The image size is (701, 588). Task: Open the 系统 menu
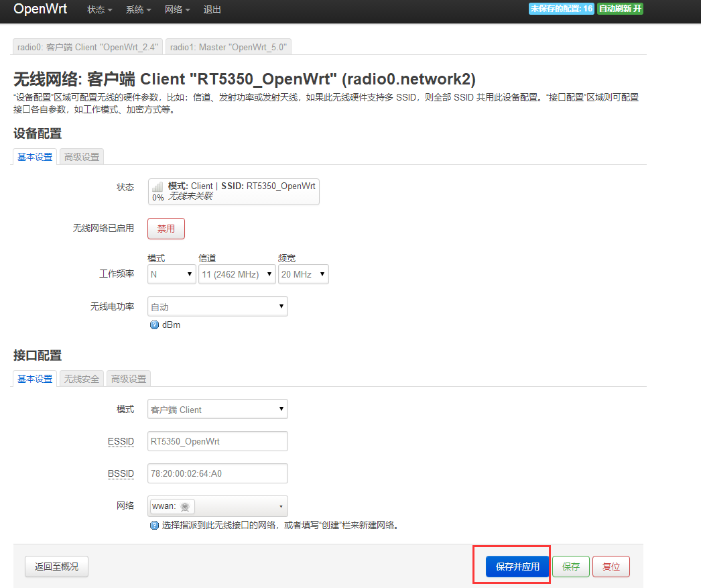point(138,10)
